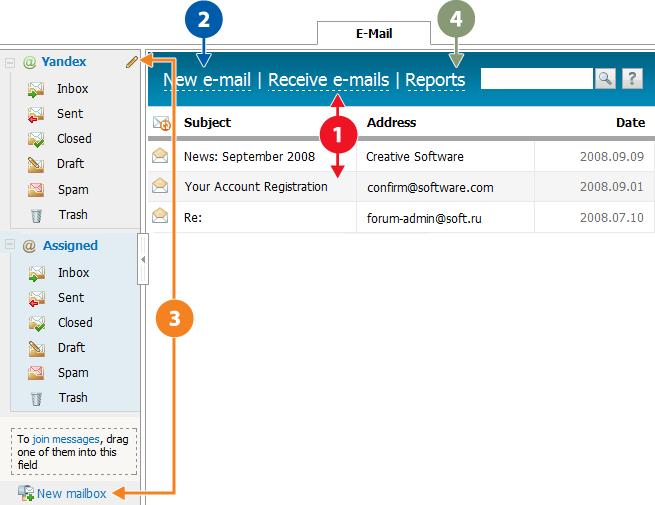Open the Yandex Trash folder
The height and width of the screenshot is (505, 655).
click(72, 214)
